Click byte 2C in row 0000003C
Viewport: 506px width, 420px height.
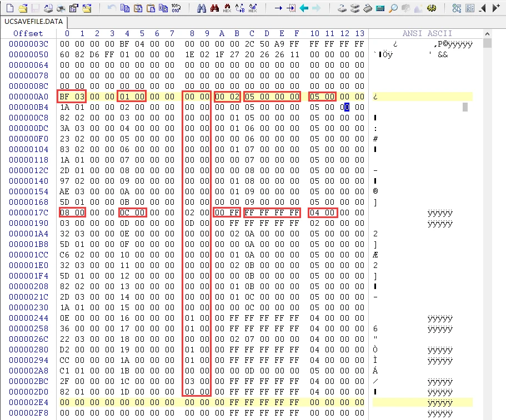click(x=249, y=44)
